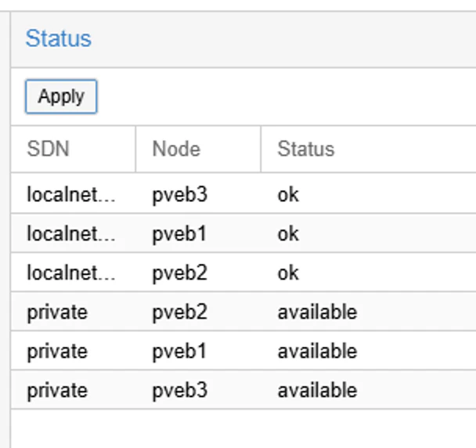Sort by the Status column header
Screen dimensions: 476x448
pos(305,149)
